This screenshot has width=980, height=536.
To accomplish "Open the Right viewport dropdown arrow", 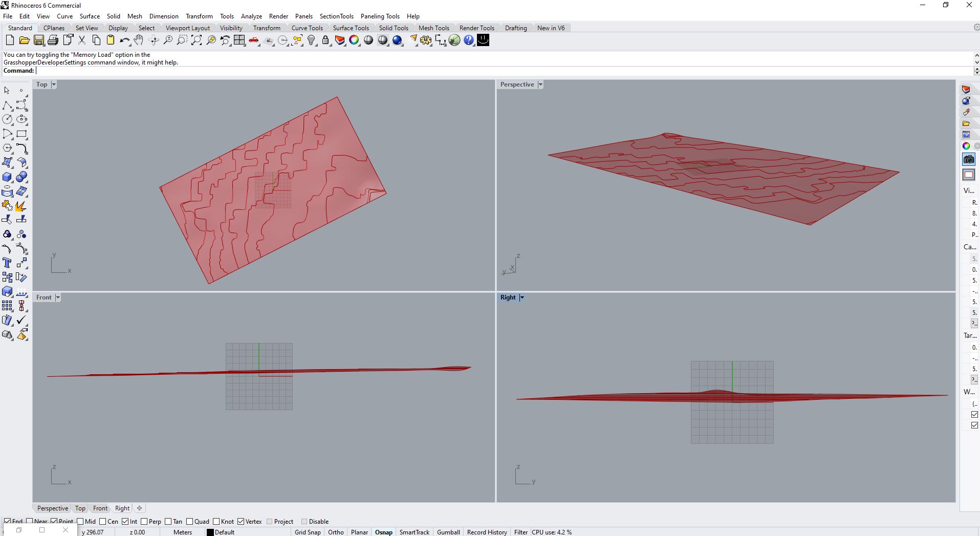I will 522,297.
